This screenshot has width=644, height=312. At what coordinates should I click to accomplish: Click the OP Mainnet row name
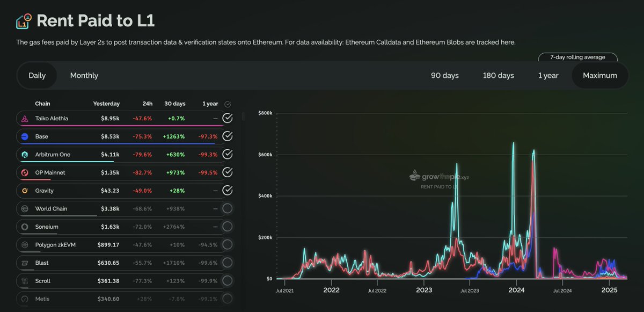pos(50,173)
